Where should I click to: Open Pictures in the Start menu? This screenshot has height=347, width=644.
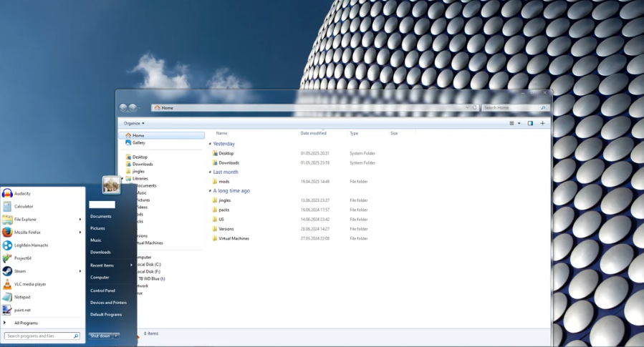click(97, 228)
